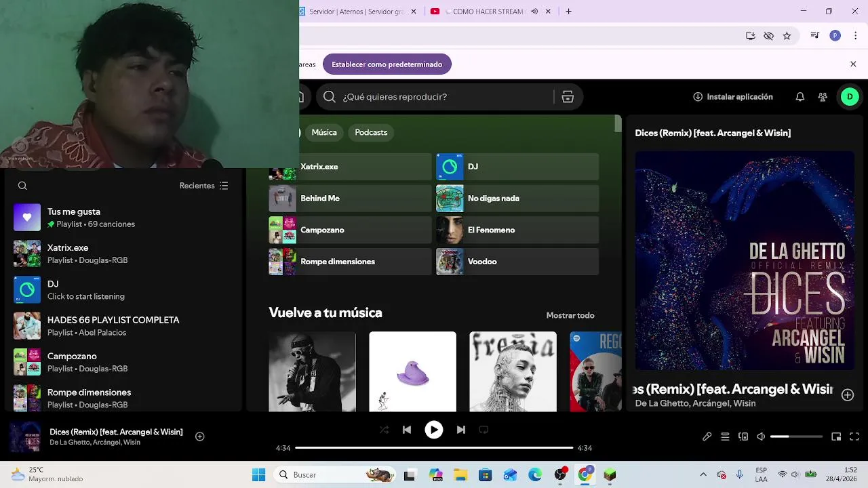Click Establecer como predeterminado button

(x=387, y=64)
